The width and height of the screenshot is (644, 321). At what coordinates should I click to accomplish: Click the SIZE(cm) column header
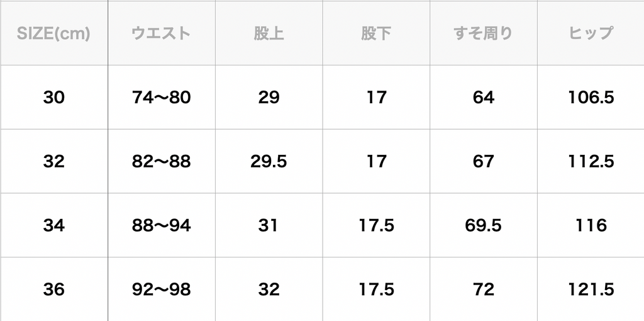pos(53,34)
